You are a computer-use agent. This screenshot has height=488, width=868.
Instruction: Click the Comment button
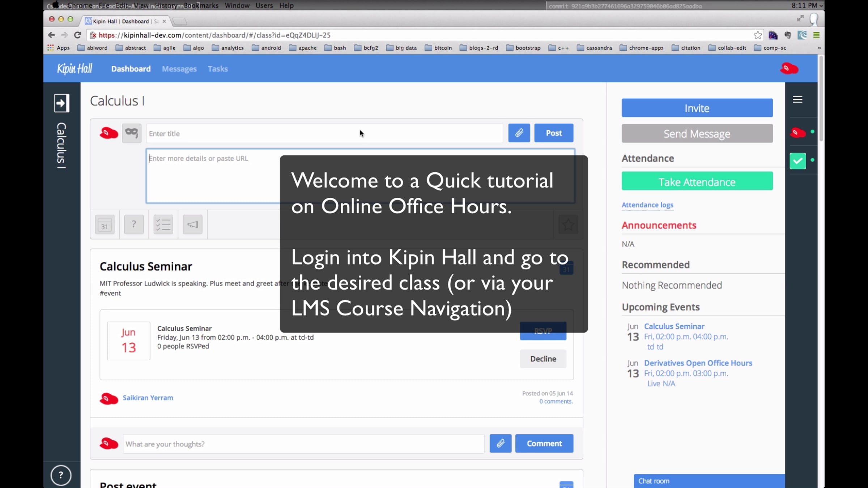544,443
